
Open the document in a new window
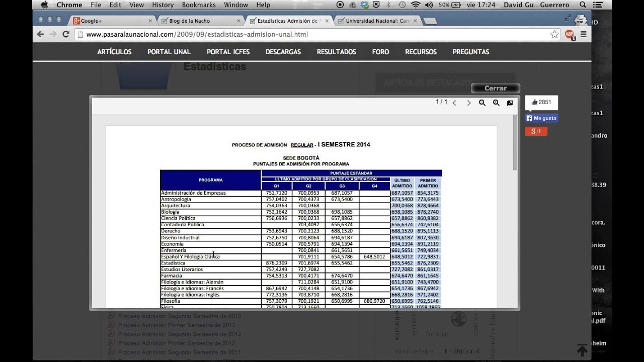(x=510, y=103)
